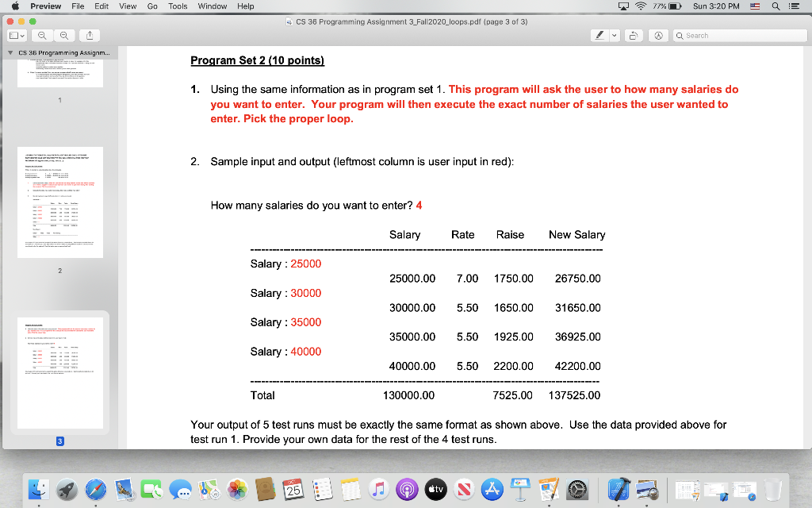
Task: Open Finder from the Dock
Action: click(38, 489)
